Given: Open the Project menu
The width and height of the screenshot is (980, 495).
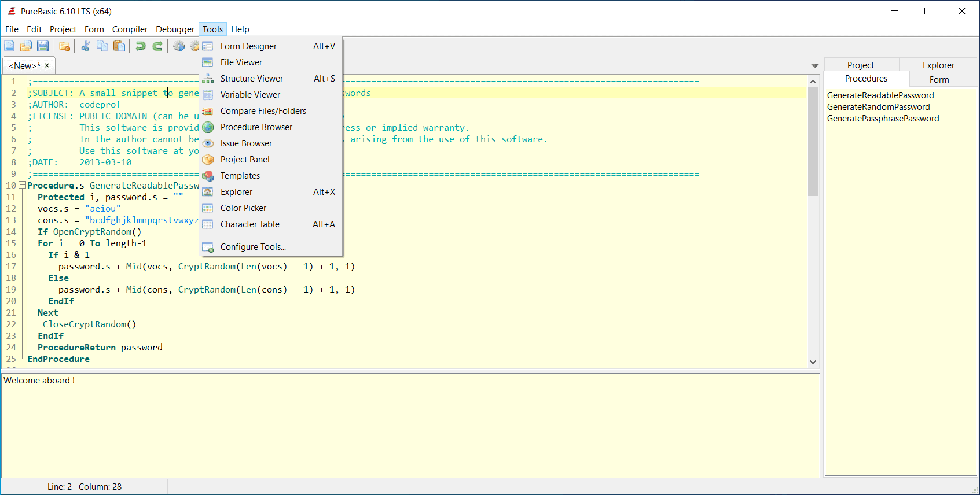Looking at the screenshot, I should click(x=63, y=29).
